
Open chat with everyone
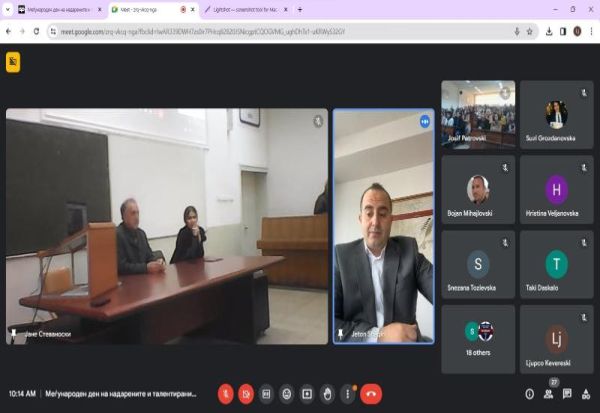(x=568, y=394)
